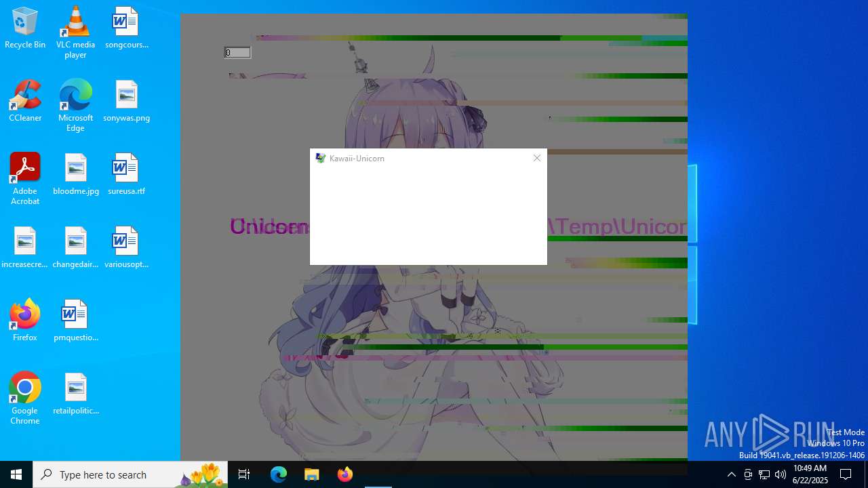Open CCleaner desktop shortcut

25,101
